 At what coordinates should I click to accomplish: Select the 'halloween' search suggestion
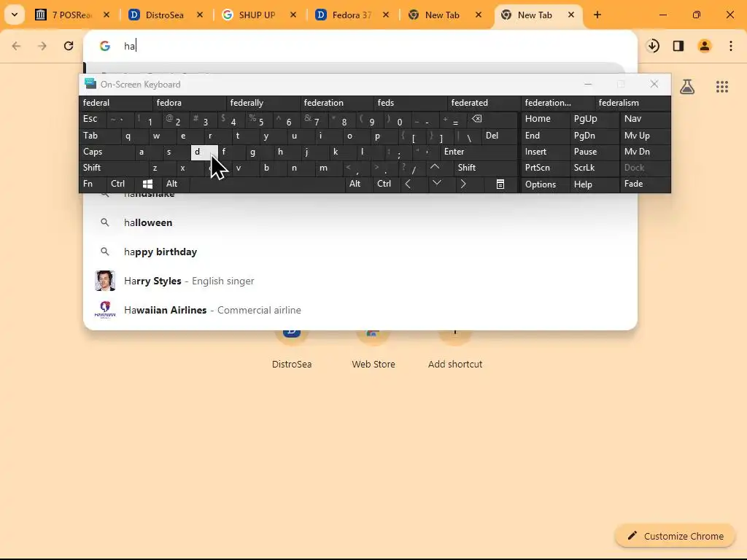(360, 222)
